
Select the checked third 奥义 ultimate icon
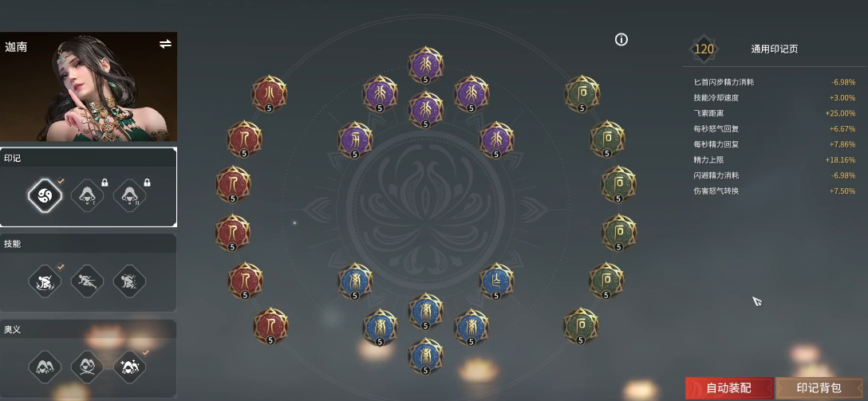tap(129, 367)
